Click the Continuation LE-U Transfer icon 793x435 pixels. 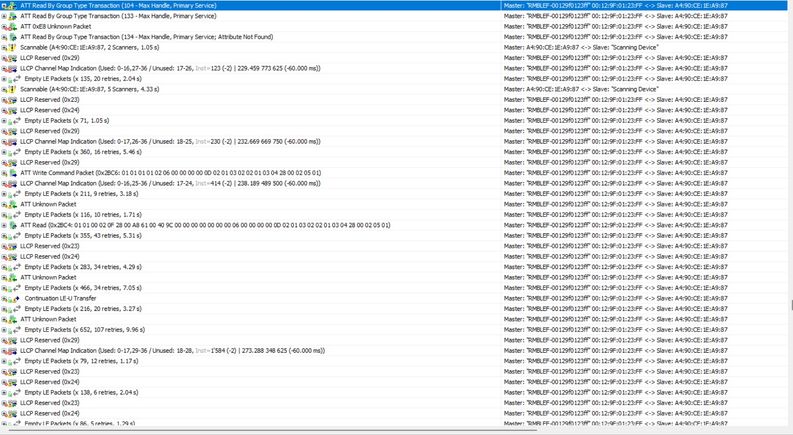click(14, 298)
